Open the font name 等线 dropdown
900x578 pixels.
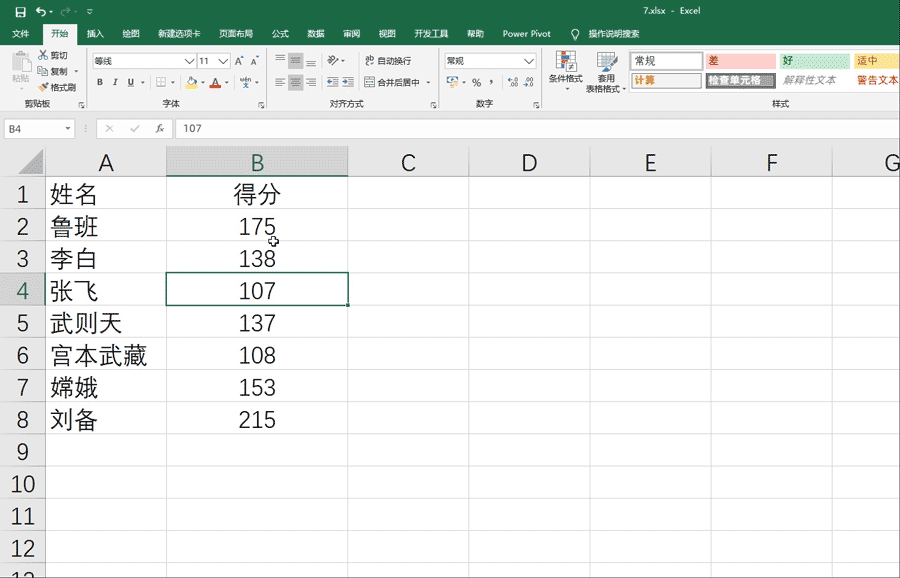pos(189,61)
